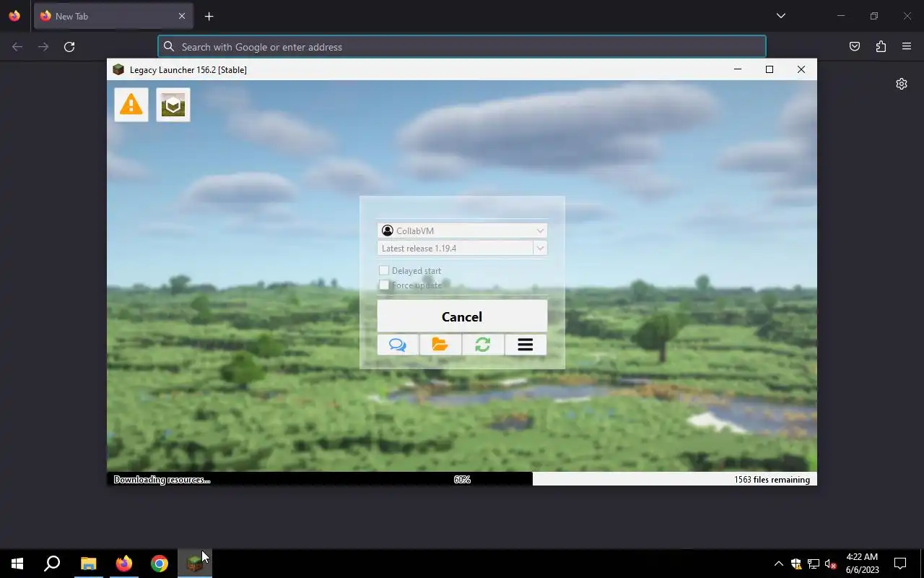Open the network status tray icon
This screenshot has width=924, height=578.
(814, 564)
